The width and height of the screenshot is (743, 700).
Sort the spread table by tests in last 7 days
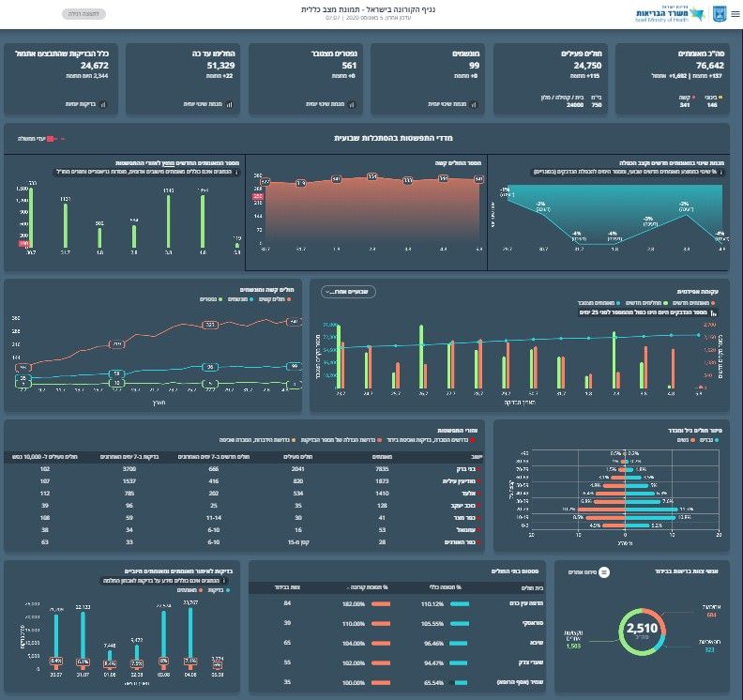pos(129,457)
